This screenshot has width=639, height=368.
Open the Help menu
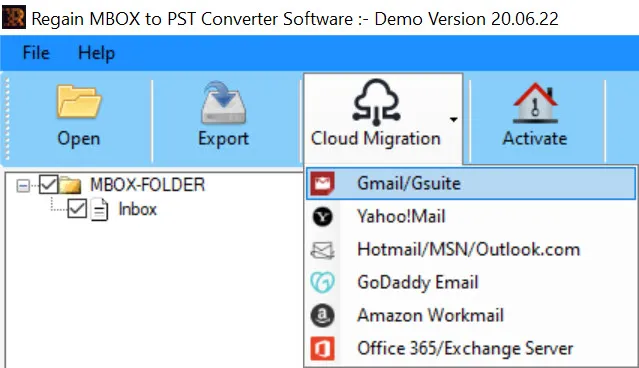click(97, 53)
